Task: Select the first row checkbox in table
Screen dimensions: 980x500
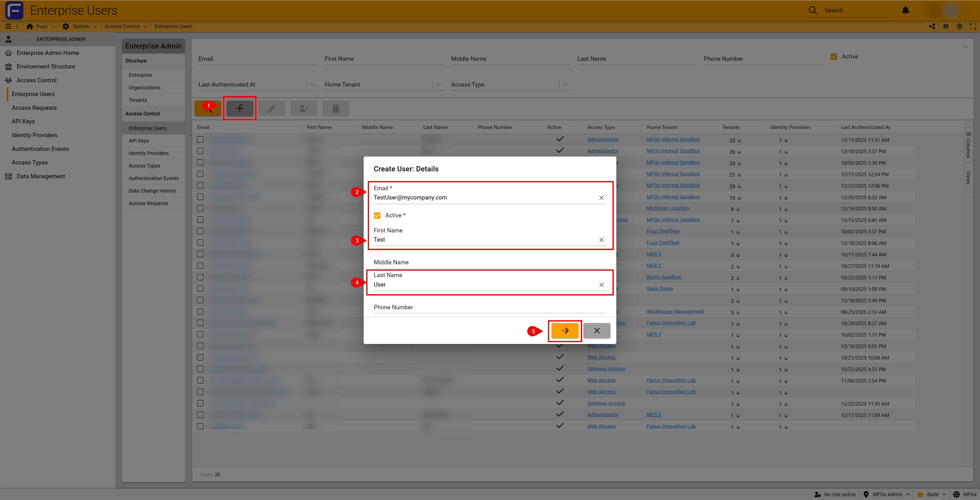Action: (200, 139)
